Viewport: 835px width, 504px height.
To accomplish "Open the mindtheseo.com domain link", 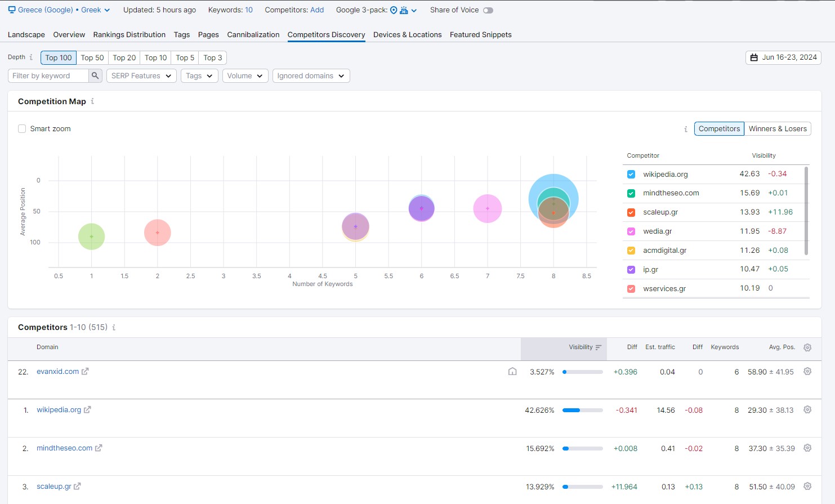I will point(64,448).
